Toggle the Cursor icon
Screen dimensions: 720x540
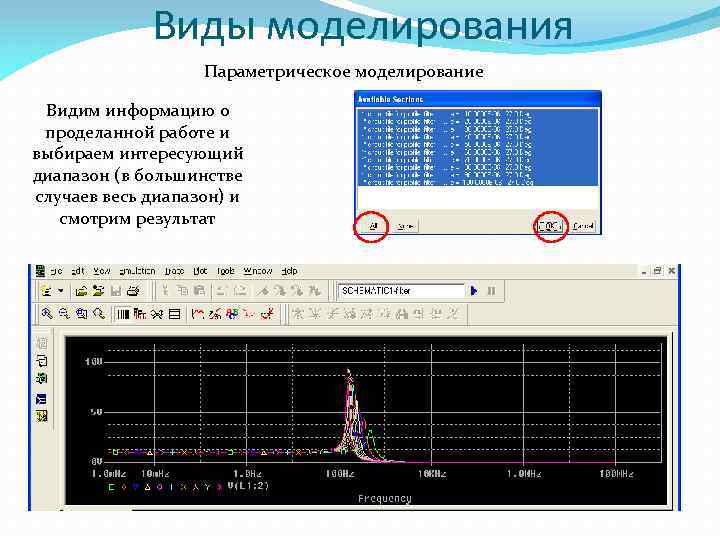click(x=267, y=314)
